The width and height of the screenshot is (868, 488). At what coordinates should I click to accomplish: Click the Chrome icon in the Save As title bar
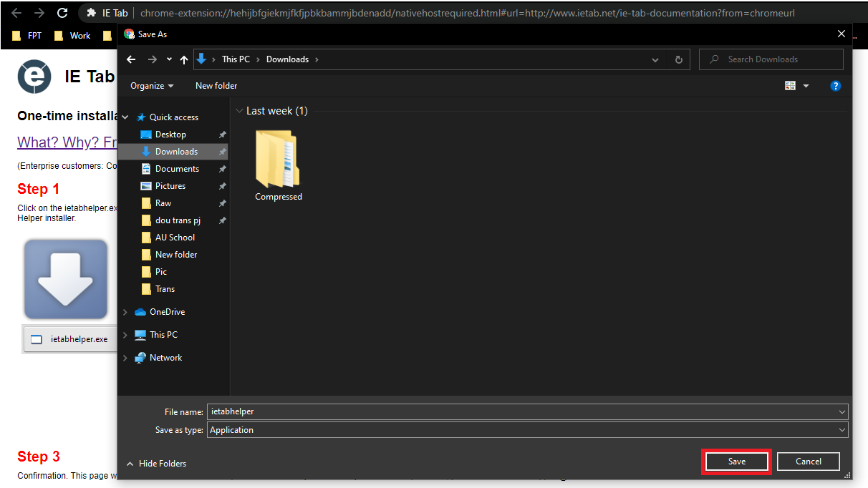[x=129, y=34]
